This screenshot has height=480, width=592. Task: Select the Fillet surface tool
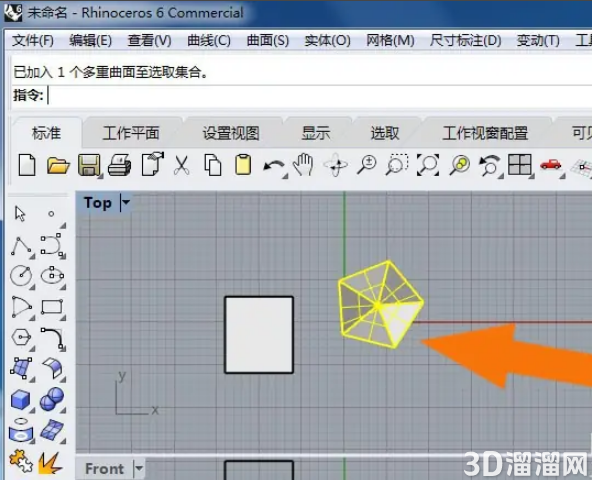[x=52, y=368]
